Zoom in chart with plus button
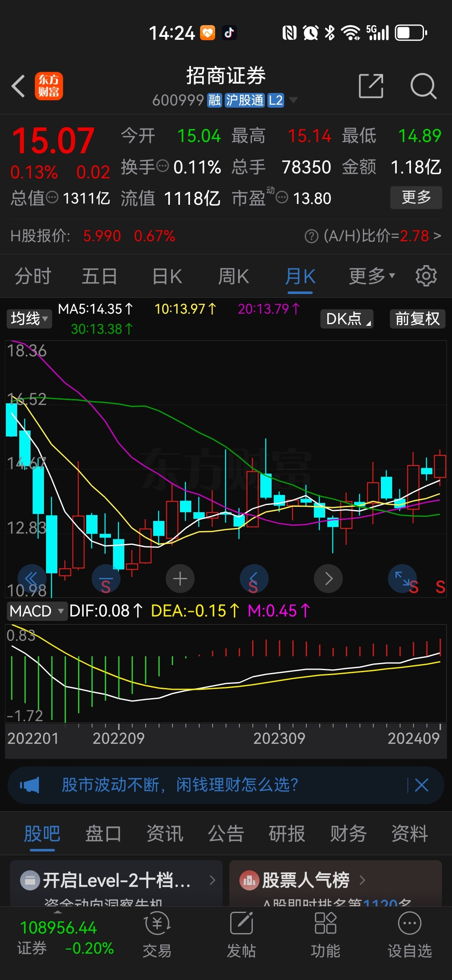Screen dimensions: 452x980 [180, 578]
